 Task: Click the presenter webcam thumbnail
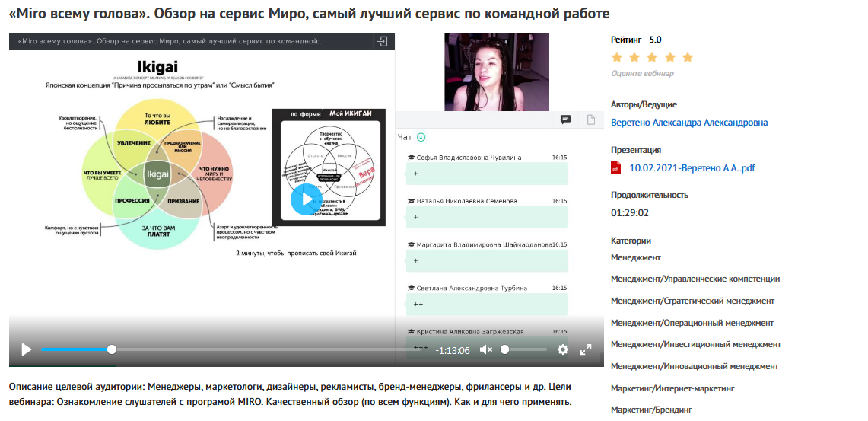point(497,72)
